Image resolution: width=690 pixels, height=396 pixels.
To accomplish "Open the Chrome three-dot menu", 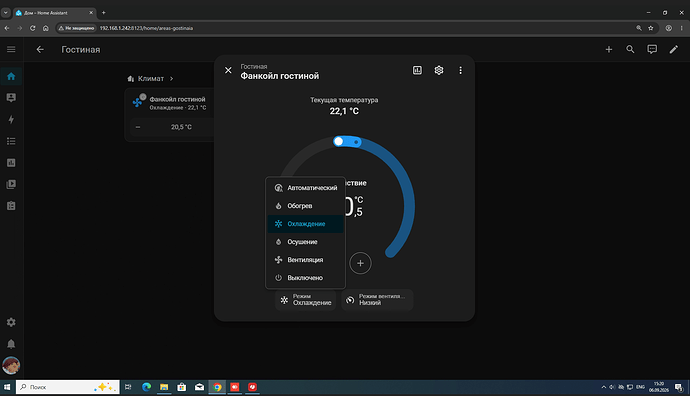I will (682, 28).
